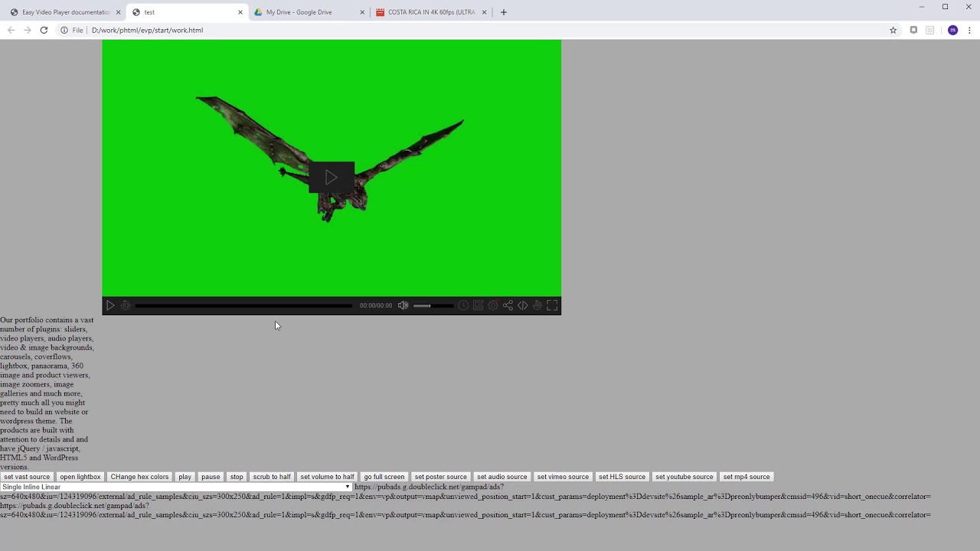
Task: Click the set audio source button
Action: (x=502, y=477)
